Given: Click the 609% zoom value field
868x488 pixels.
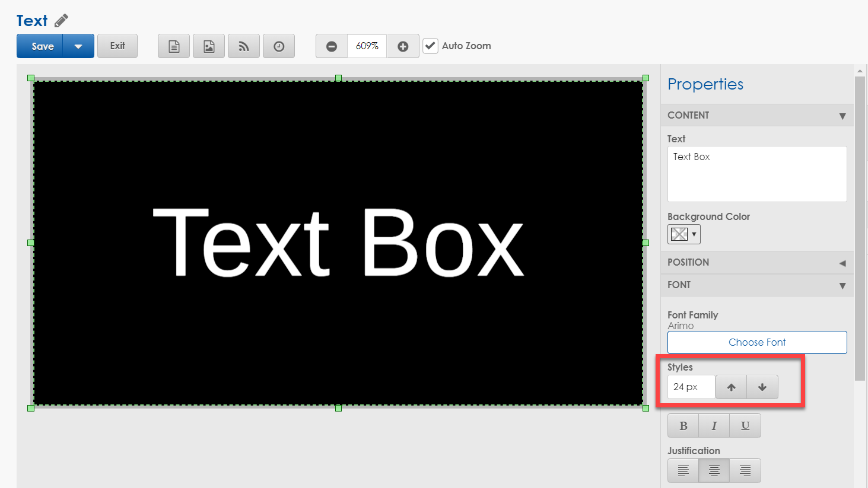Looking at the screenshot, I should coord(367,46).
